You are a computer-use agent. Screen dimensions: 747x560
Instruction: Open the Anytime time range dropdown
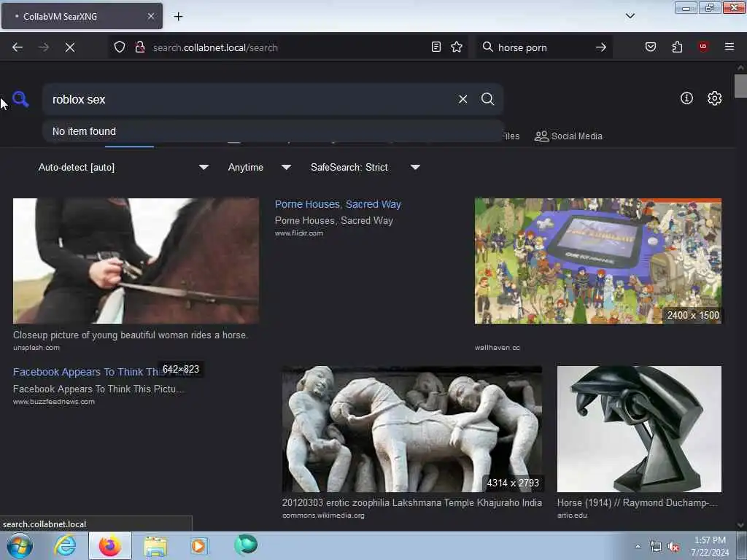point(259,167)
